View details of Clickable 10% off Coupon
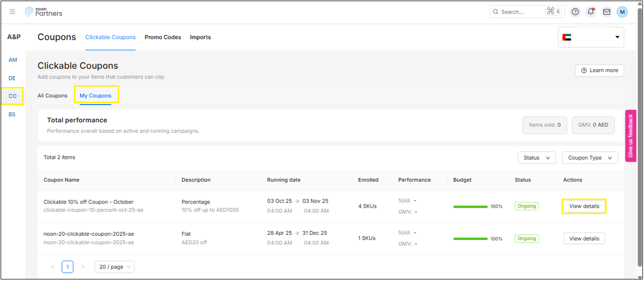 pyautogui.click(x=584, y=207)
